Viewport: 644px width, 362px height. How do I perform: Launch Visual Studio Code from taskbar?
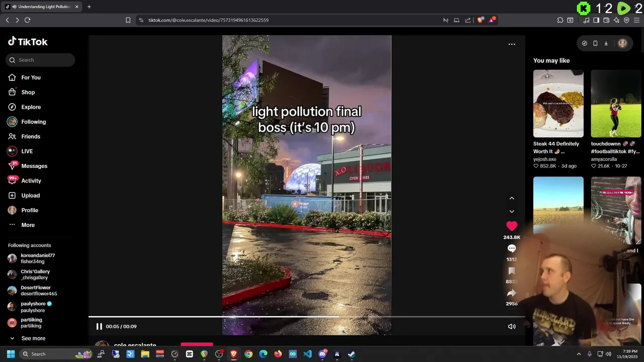coord(307,354)
